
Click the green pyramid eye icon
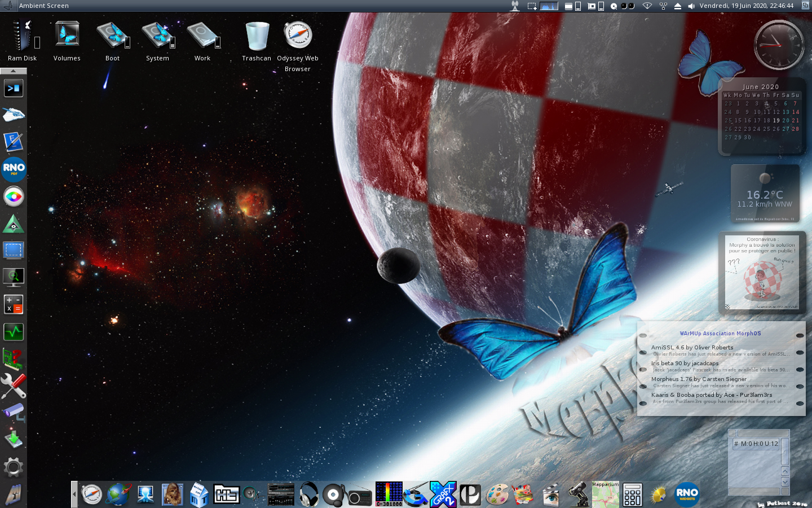click(x=14, y=224)
